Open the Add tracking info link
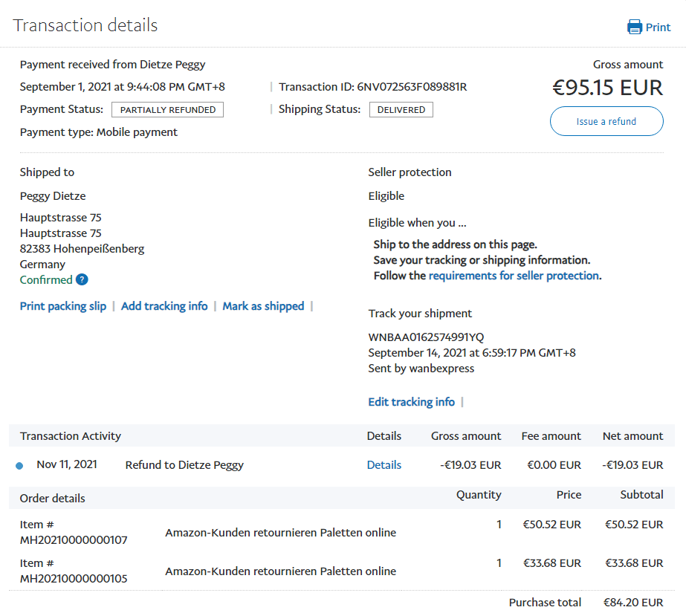686x616 pixels. (x=164, y=306)
